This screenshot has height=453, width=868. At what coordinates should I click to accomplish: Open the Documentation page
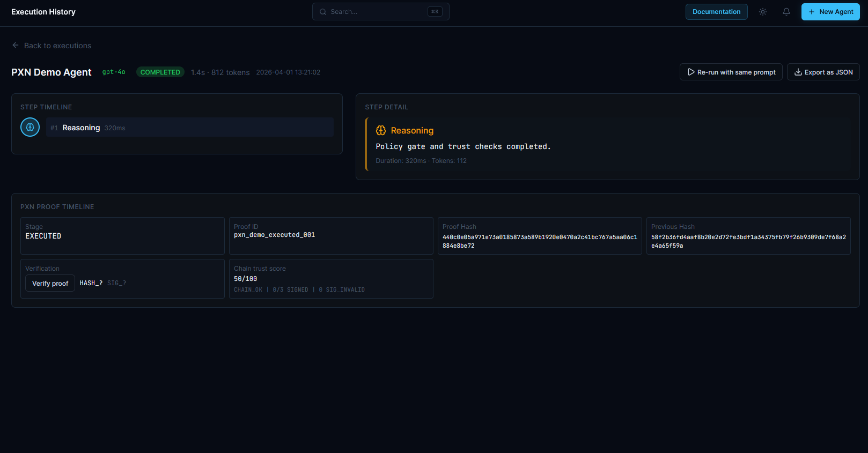[716, 12]
